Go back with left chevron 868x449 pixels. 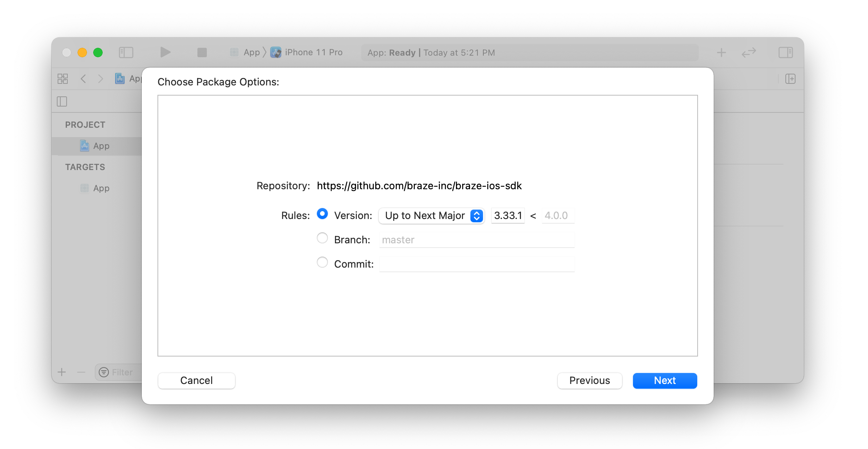tap(83, 79)
